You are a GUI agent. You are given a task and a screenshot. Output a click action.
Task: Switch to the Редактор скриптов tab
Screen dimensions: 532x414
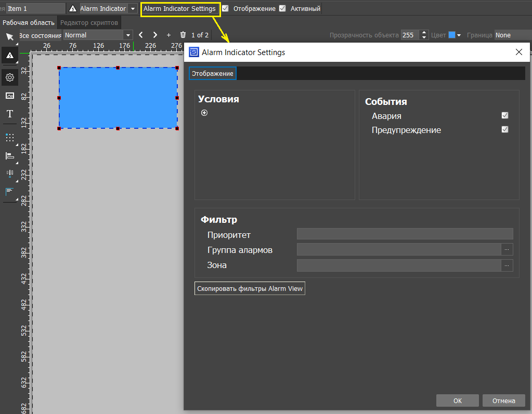(89, 22)
